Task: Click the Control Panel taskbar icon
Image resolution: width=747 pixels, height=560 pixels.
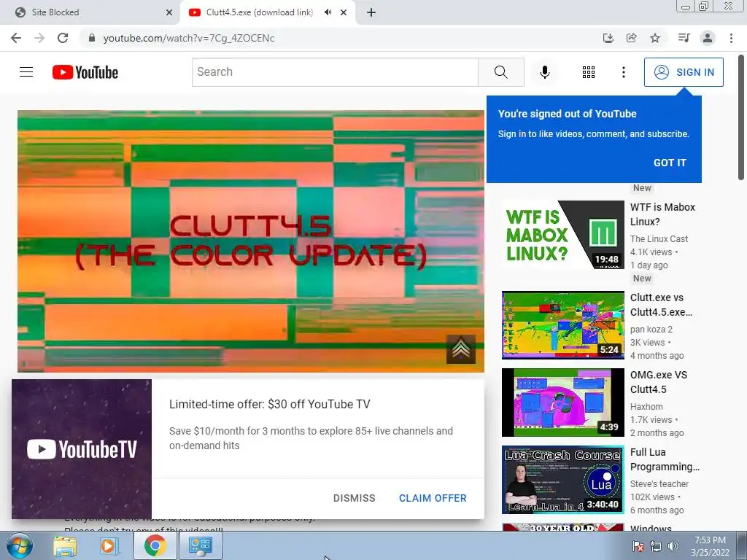Action: [x=200, y=545]
